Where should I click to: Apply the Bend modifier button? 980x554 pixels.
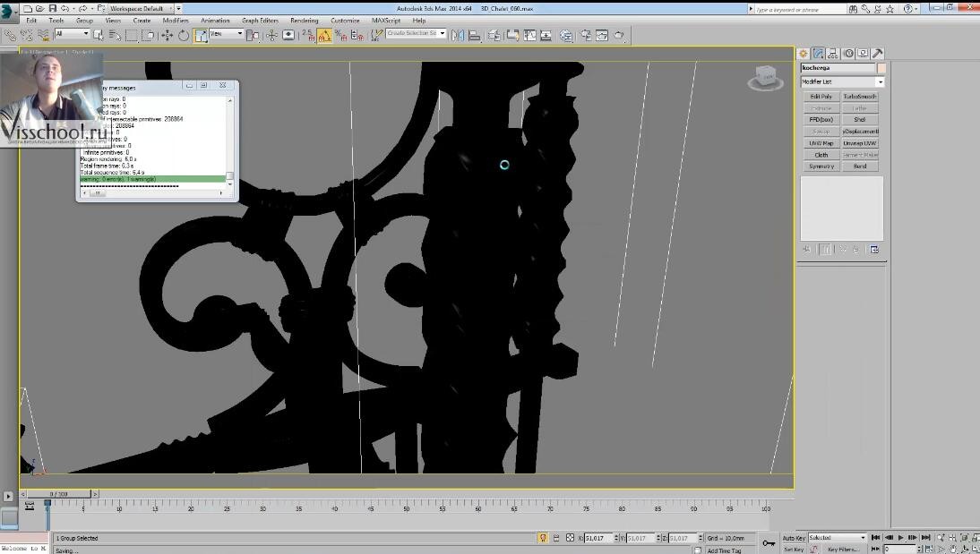[860, 166]
